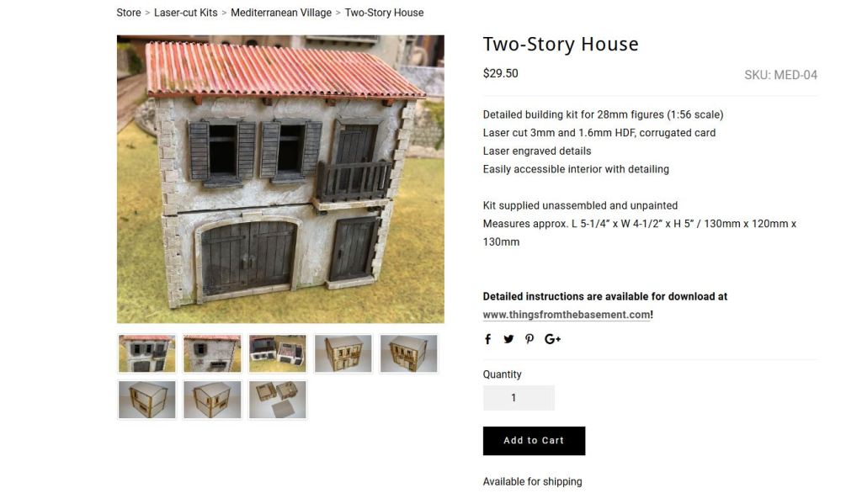Viewport: 862px width, 504px height.
Task: Focus the Quantity input field
Action: pos(519,398)
